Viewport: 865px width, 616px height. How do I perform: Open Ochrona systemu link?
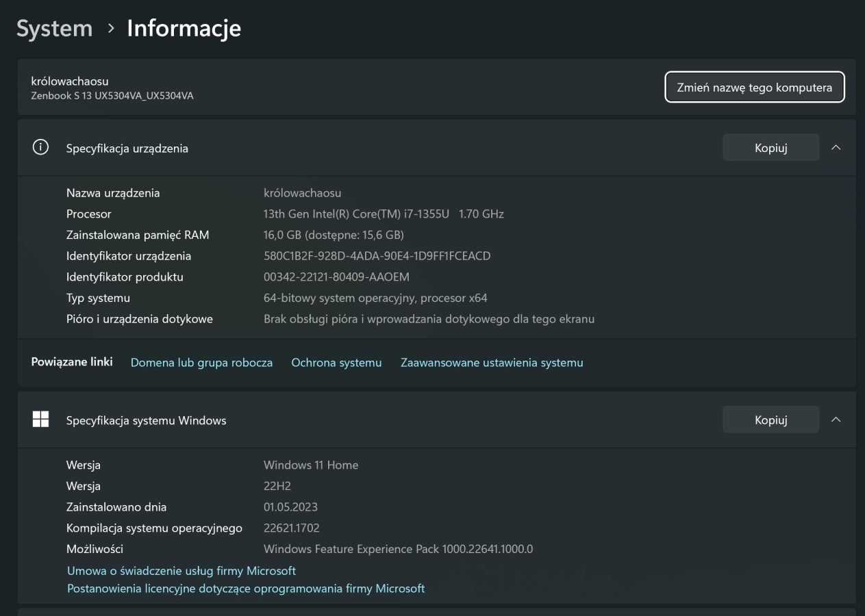point(336,363)
